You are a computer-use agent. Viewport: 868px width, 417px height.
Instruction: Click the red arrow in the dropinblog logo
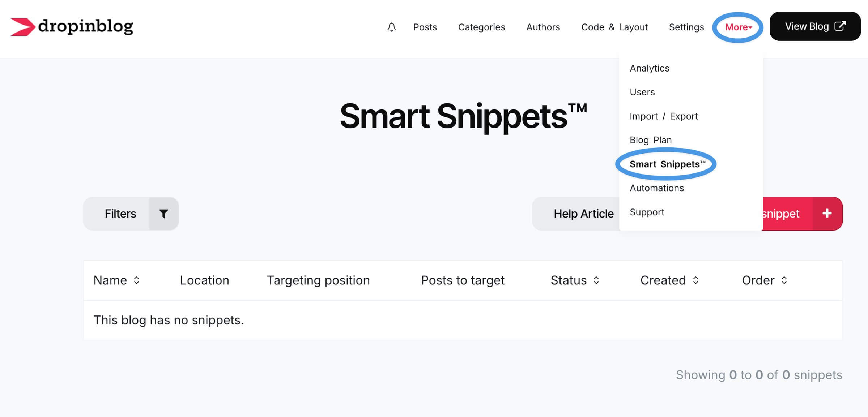(x=23, y=26)
